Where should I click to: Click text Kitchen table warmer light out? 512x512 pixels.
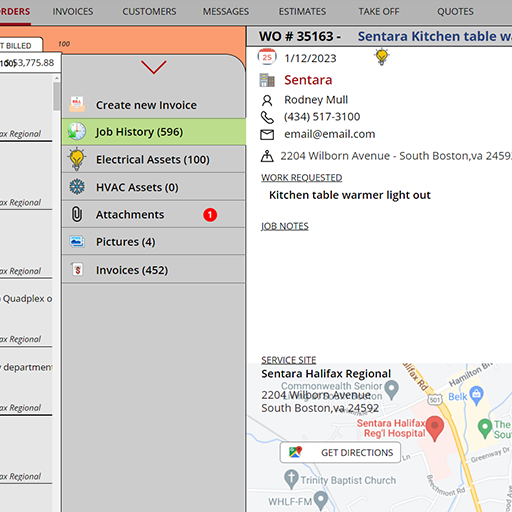point(350,195)
